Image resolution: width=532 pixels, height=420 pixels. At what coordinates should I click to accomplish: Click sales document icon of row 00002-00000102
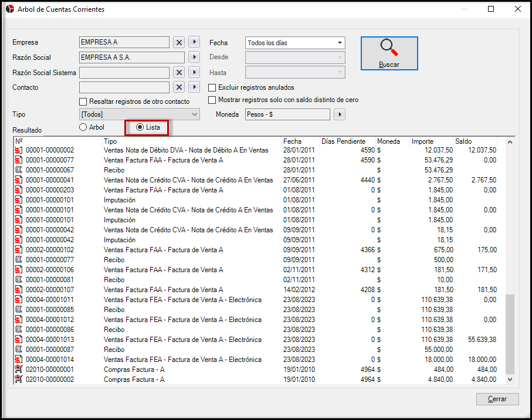click(x=19, y=250)
